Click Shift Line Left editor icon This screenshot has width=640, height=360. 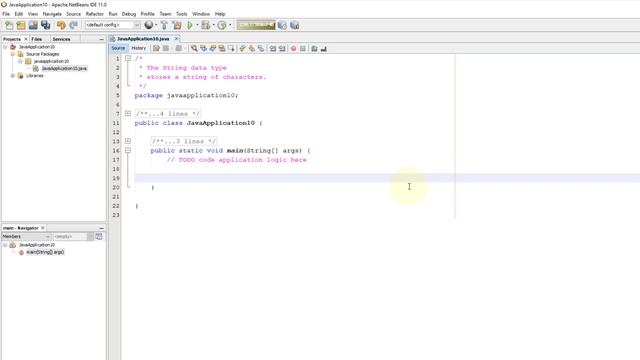coord(273,49)
